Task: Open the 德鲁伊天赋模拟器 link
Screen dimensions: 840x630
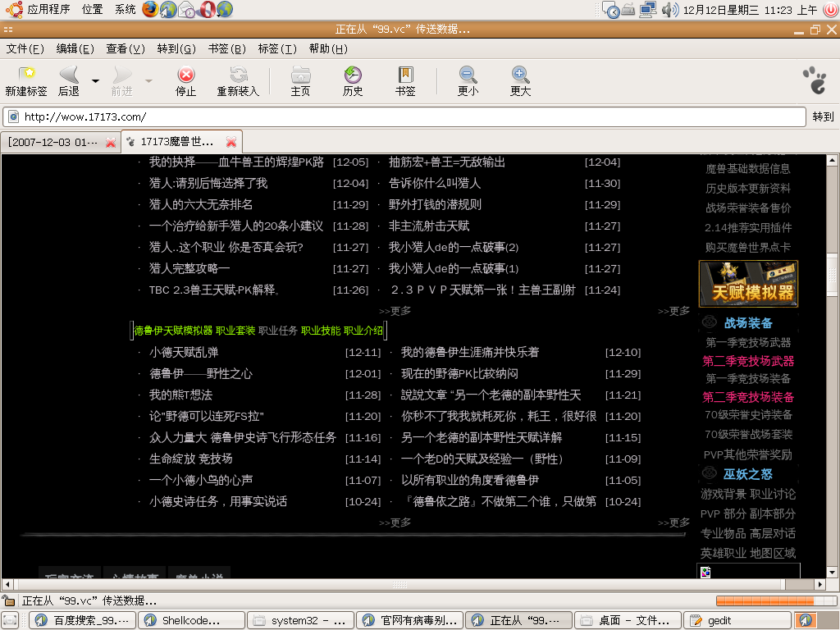Action: click(174, 331)
